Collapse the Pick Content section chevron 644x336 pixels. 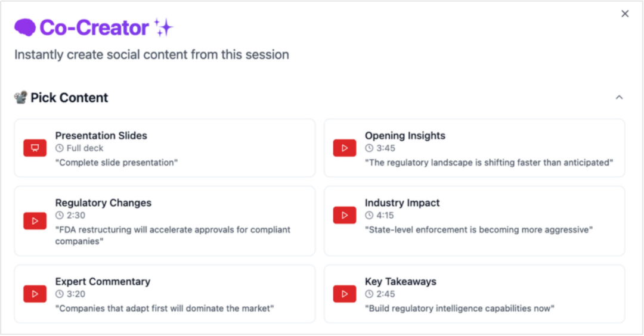619,98
